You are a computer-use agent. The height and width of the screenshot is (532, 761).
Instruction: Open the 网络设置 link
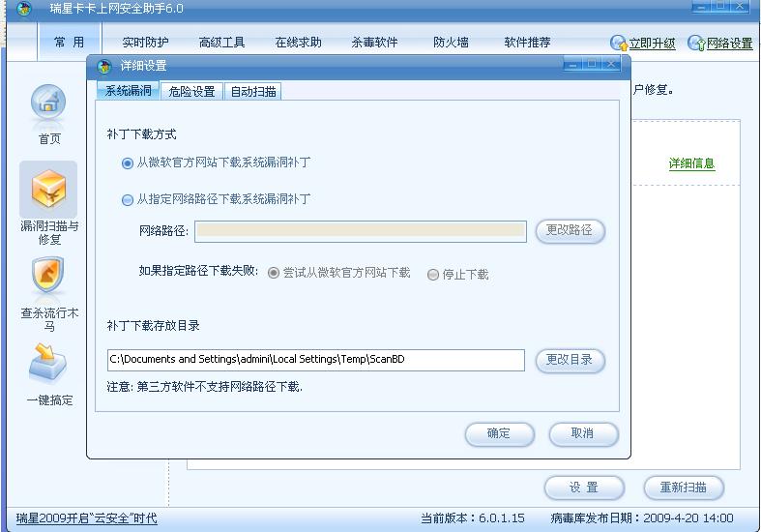tap(729, 44)
